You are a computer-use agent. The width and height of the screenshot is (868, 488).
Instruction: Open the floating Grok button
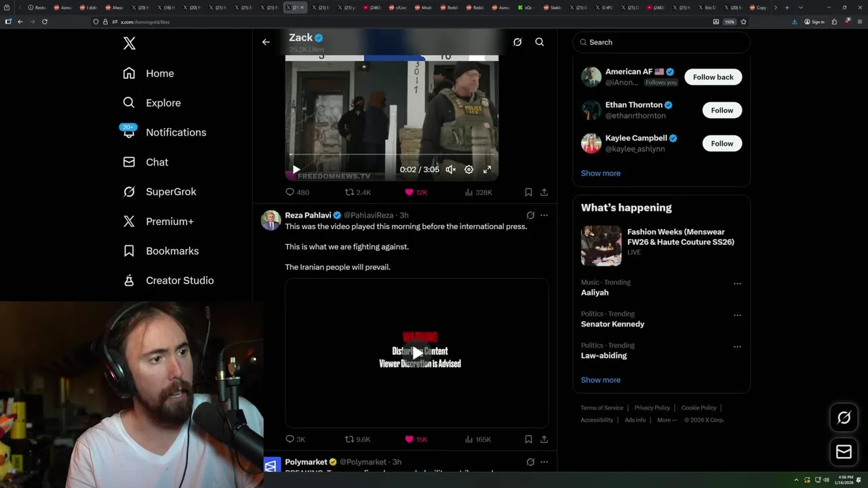coord(844,418)
